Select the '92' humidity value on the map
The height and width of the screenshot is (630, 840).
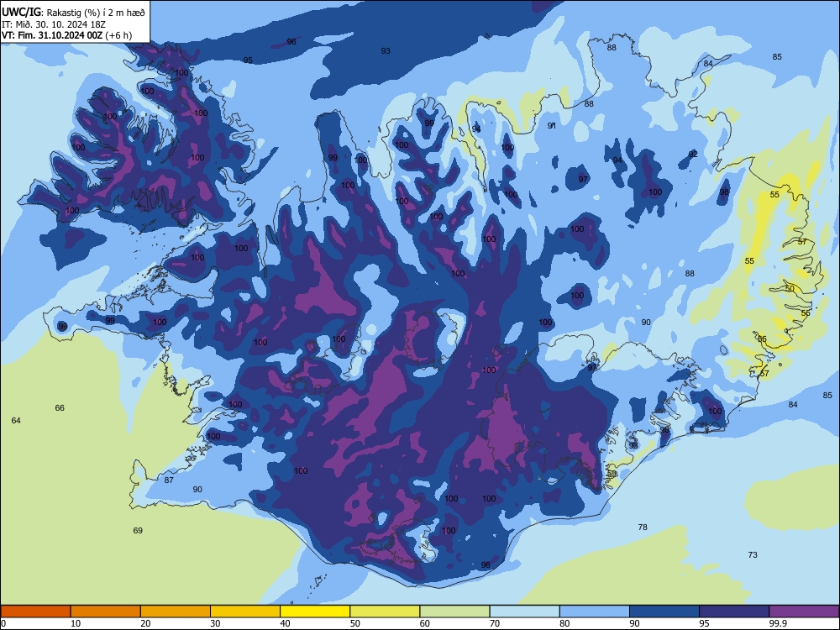tap(693, 154)
